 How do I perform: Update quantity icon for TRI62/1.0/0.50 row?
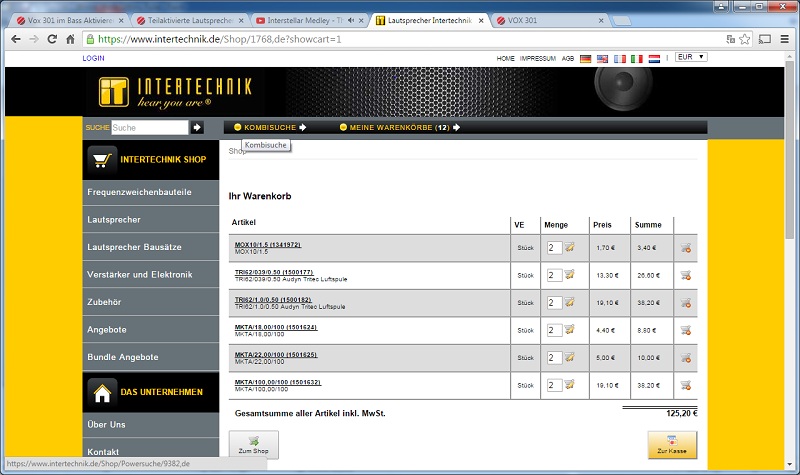(569, 303)
